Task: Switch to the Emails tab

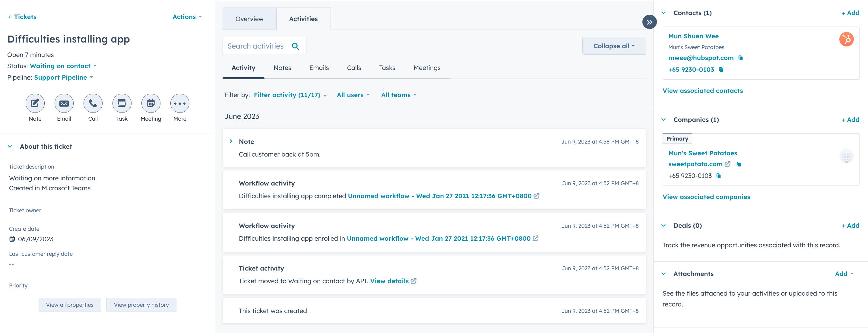Action: 319,68
